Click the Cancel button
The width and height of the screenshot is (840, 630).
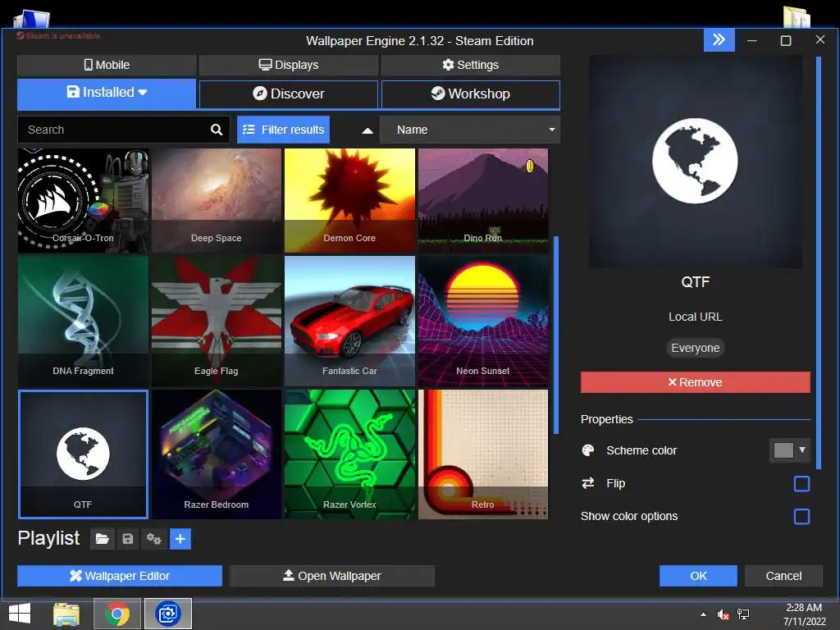[783, 576]
